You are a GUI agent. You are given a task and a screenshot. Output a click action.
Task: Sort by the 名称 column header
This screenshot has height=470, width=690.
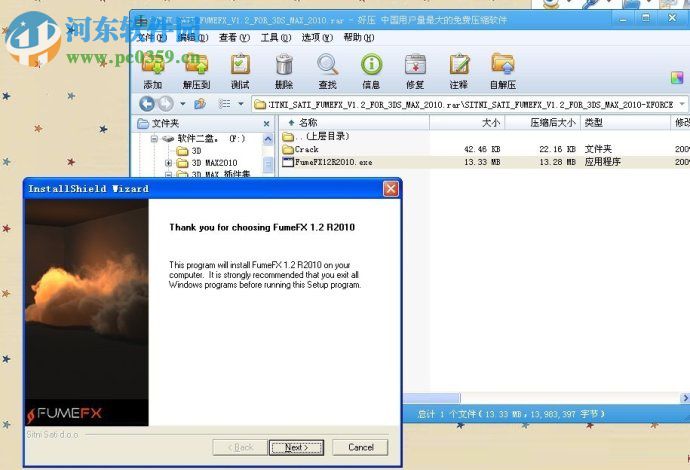click(x=354, y=123)
